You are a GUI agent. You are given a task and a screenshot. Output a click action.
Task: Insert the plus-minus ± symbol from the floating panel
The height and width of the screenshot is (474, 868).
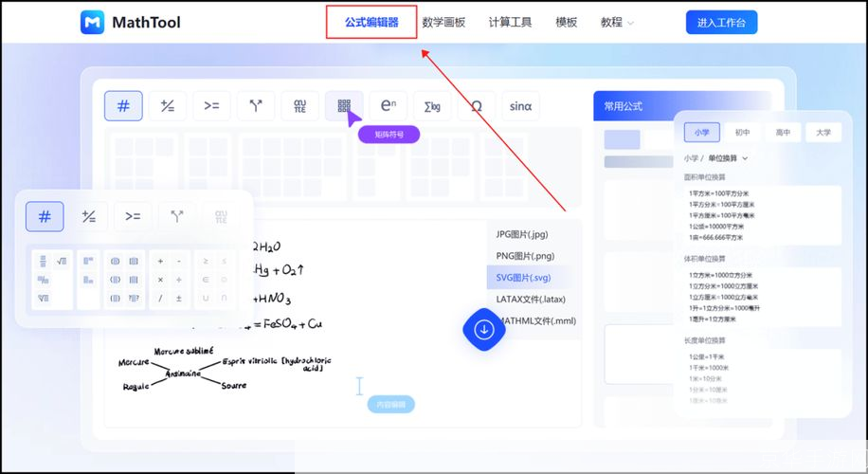pos(179,299)
